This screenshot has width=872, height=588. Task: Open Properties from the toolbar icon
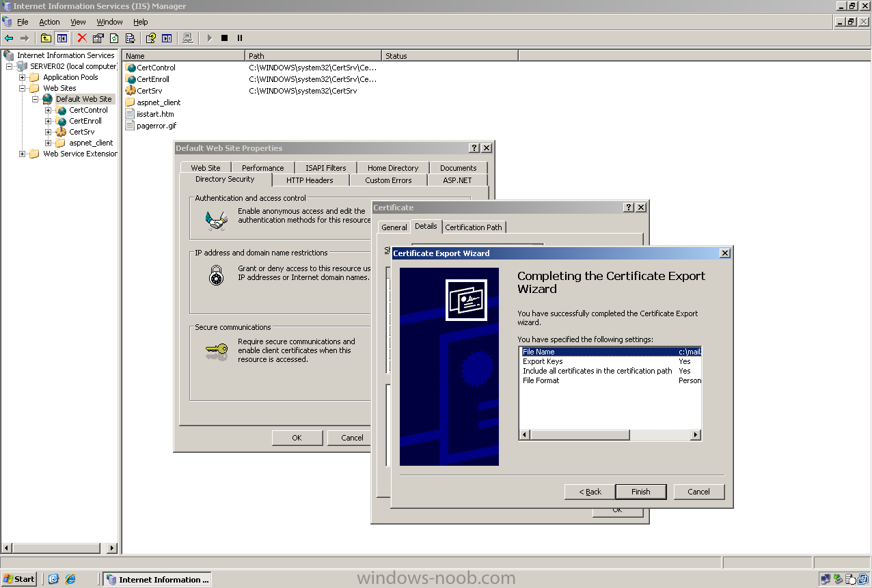pos(98,38)
